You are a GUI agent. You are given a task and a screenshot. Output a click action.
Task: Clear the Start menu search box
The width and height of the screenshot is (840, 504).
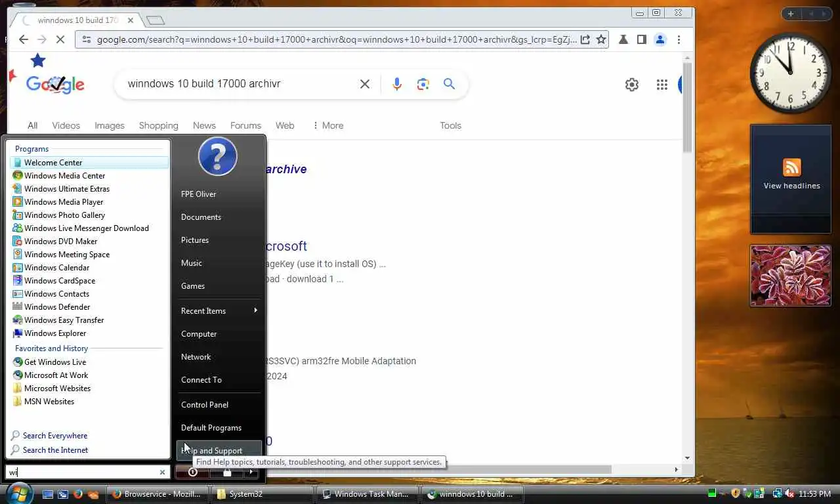162,472
